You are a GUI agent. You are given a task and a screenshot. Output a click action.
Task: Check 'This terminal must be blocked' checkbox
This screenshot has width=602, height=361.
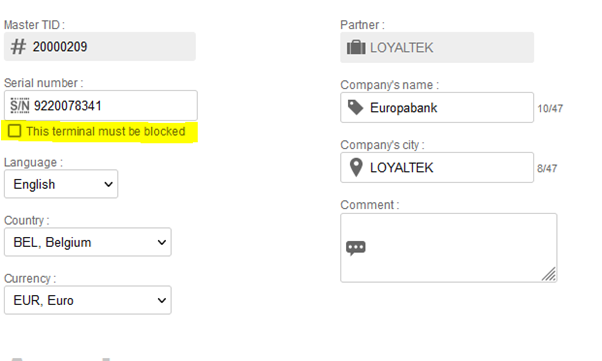[x=15, y=131]
